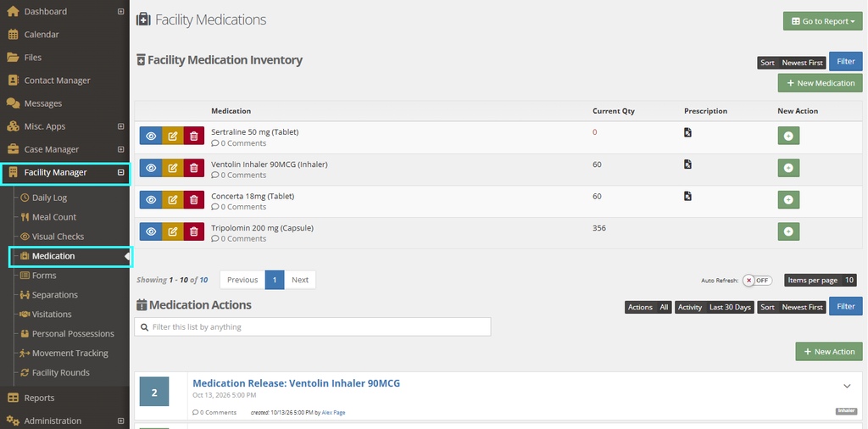The width and height of the screenshot is (868, 429).
Task: Toggle the Auto Refresh switch
Action: [757, 280]
